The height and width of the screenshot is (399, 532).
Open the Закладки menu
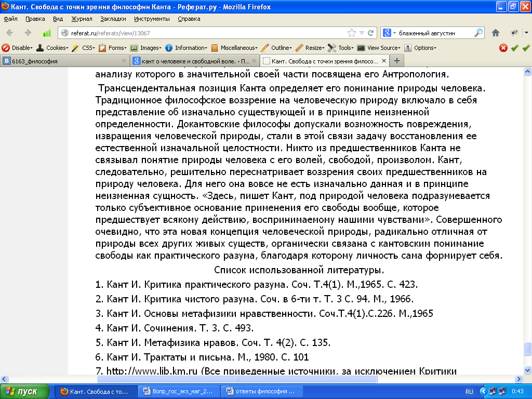[x=113, y=19]
